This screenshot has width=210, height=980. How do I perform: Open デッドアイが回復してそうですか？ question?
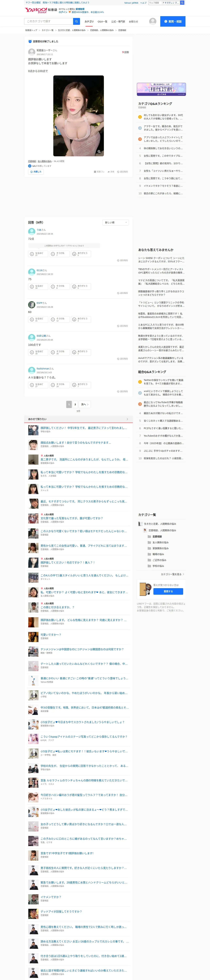tap(61, 912)
